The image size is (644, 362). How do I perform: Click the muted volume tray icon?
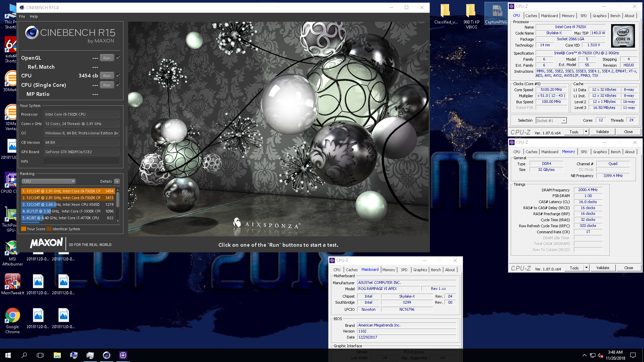(x=600, y=355)
